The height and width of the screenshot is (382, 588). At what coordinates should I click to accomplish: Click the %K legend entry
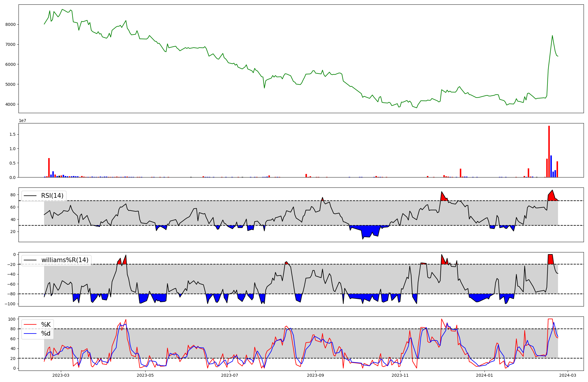46,325
